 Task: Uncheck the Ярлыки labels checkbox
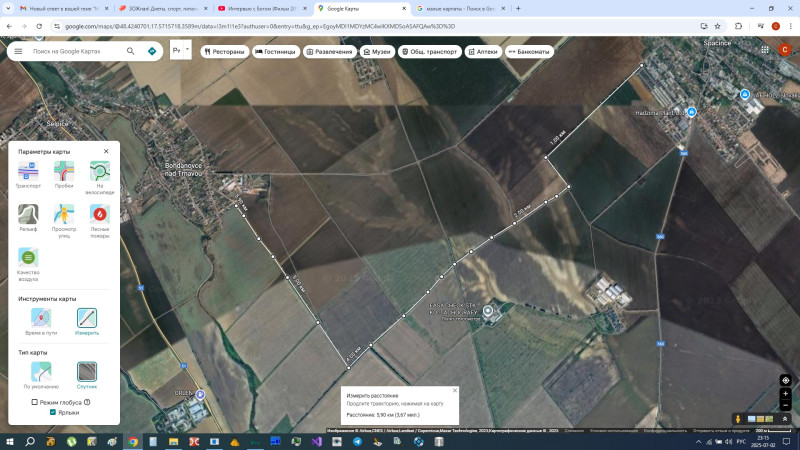click(52, 412)
